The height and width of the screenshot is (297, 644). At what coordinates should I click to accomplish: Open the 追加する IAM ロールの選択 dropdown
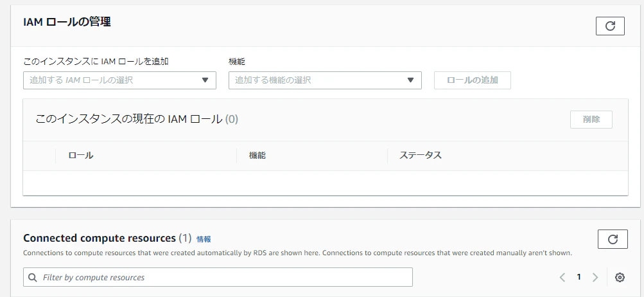(x=119, y=80)
